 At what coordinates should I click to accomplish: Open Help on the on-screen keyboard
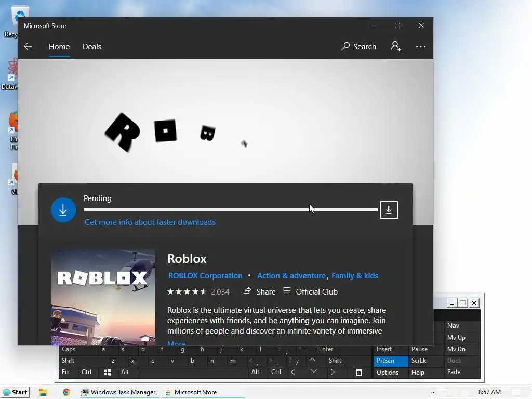(x=425, y=373)
